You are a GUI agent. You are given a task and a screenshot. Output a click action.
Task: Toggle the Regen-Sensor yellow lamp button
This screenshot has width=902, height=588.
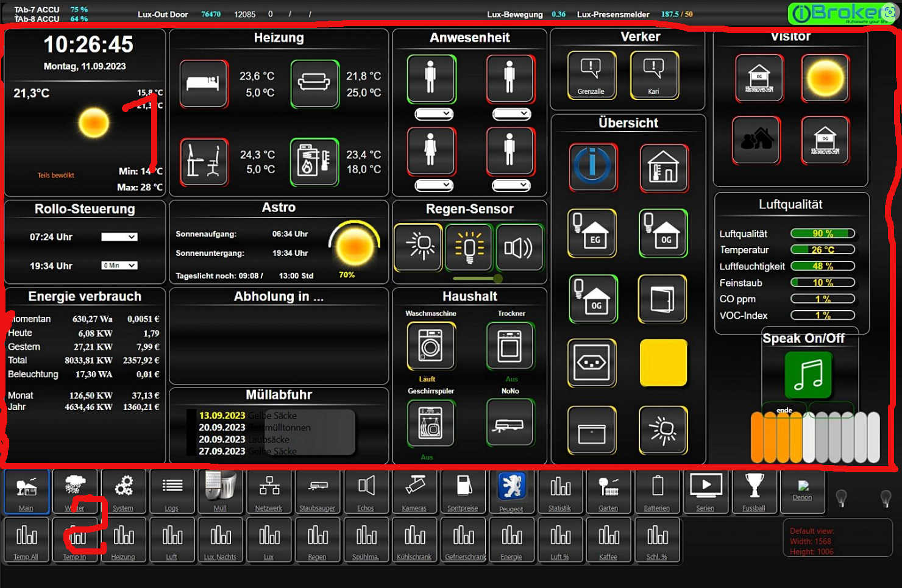469,247
